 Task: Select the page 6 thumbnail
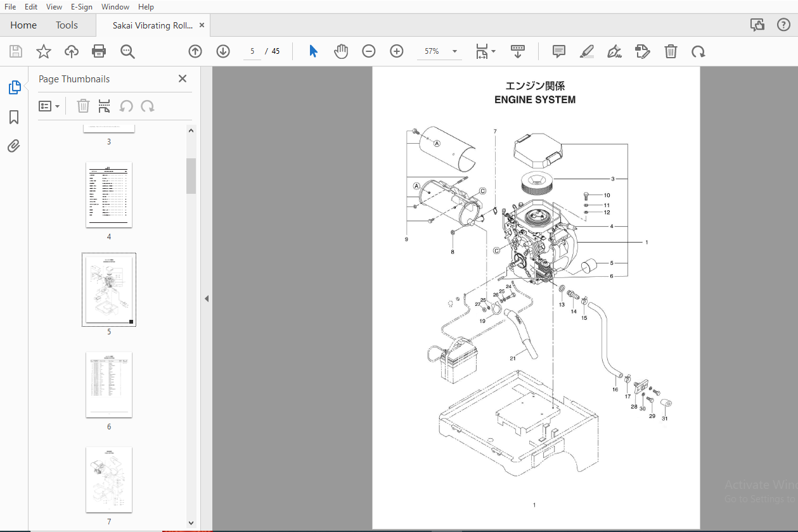click(109, 385)
